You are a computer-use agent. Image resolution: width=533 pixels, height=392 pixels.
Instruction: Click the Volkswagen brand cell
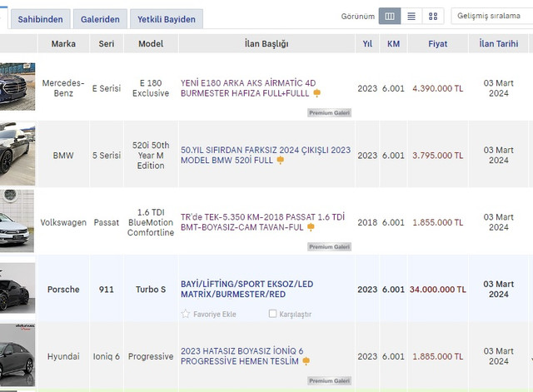tap(63, 222)
